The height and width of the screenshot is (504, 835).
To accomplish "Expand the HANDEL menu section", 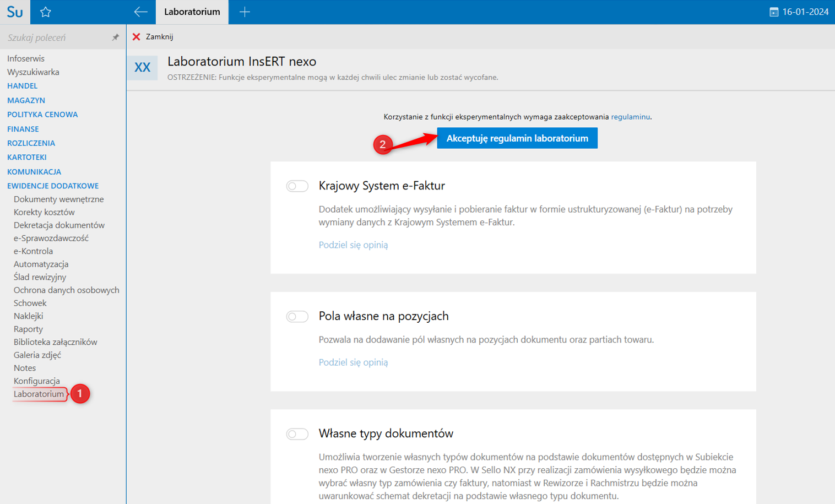I will (x=23, y=86).
